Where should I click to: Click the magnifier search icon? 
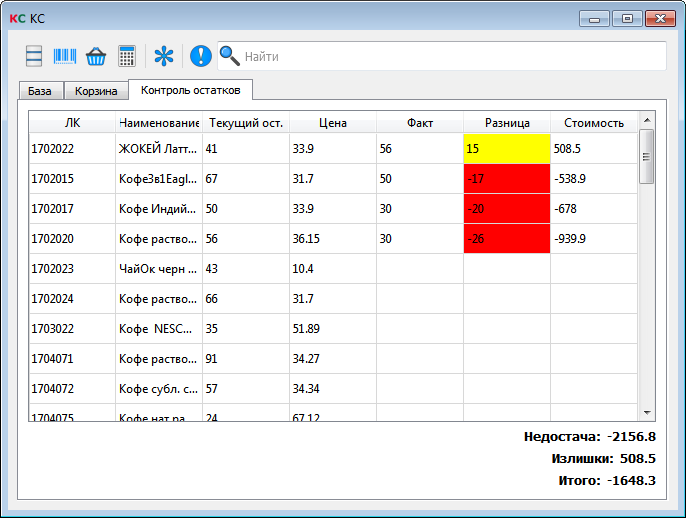pyautogui.click(x=230, y=56)
